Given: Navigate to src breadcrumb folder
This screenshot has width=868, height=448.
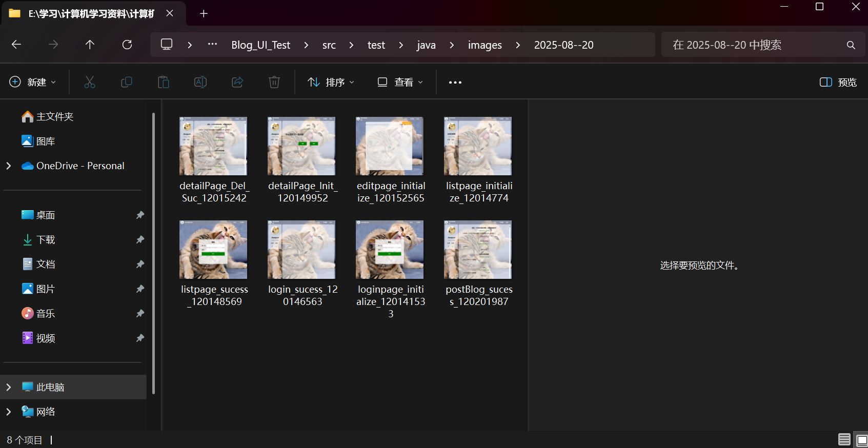Looking at the screenshot, I should [x=329, y=45].
